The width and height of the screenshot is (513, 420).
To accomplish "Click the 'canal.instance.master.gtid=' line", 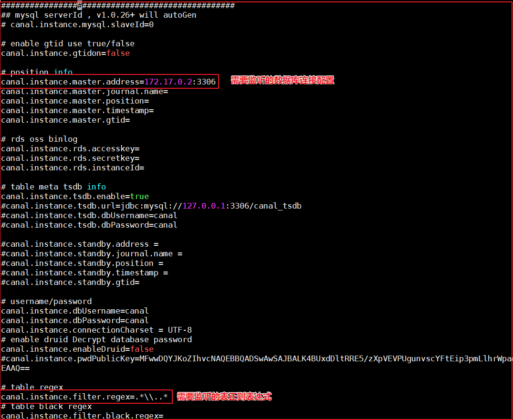I will [x=65, y=120].
